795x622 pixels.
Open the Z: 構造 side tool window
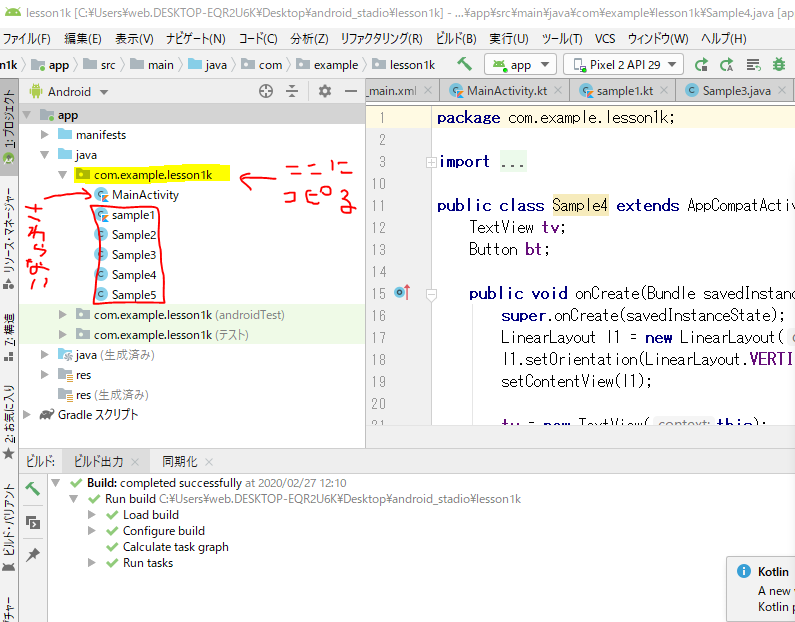pos(9,337)
